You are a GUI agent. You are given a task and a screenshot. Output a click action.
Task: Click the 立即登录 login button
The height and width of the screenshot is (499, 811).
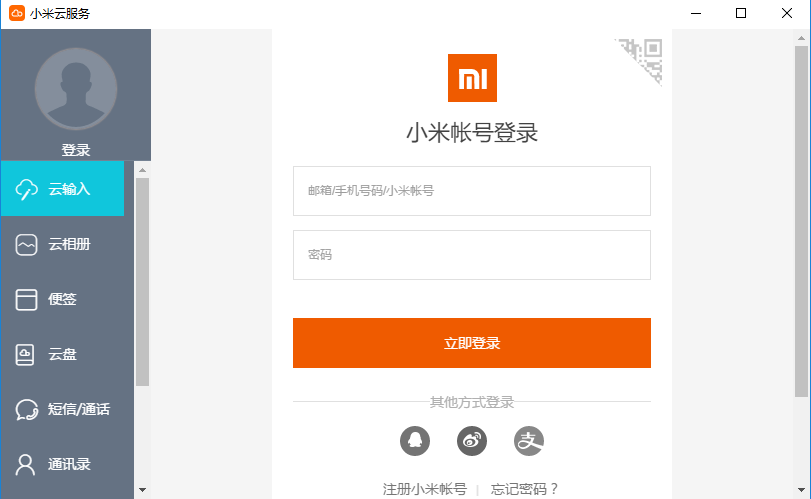[x=472, y=343]
